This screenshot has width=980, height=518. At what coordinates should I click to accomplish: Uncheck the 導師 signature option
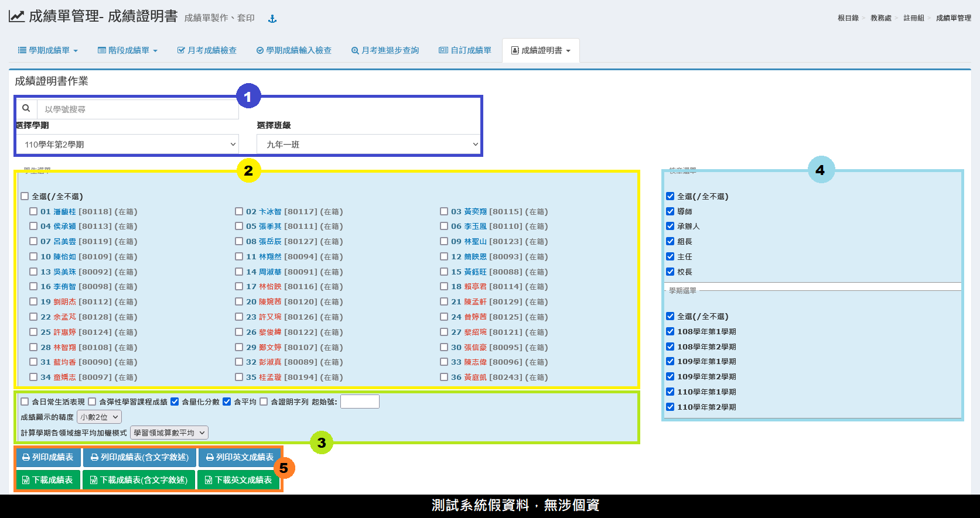(670, 211)
